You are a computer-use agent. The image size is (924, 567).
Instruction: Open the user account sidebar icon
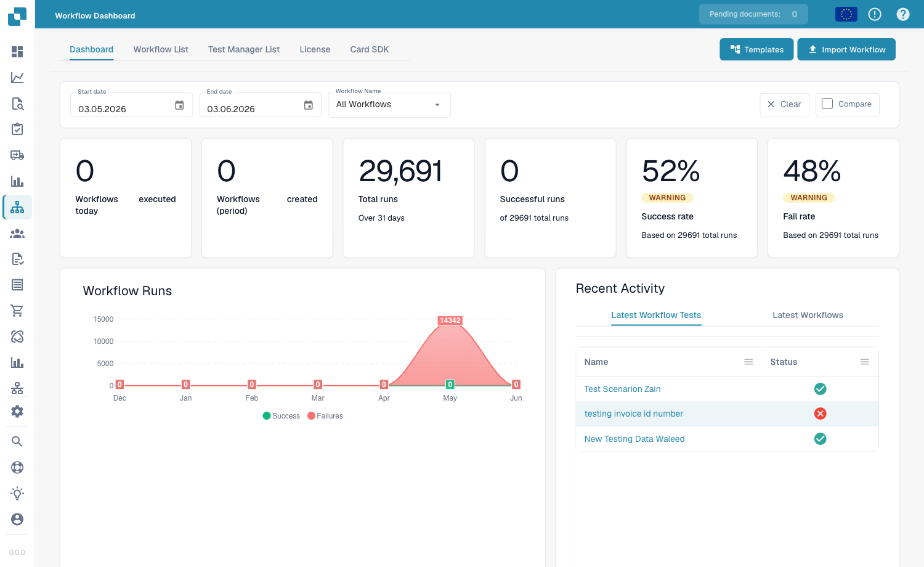17,519
